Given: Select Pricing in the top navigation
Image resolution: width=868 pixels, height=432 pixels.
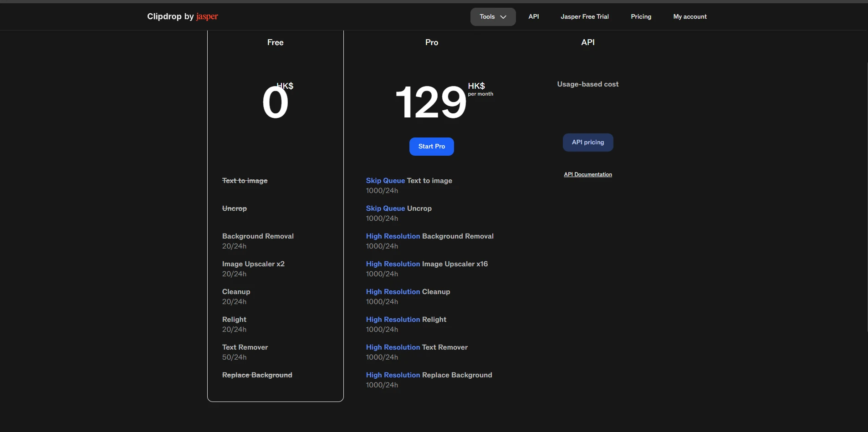Looking at the screenshot, I should tap(641, 17).
